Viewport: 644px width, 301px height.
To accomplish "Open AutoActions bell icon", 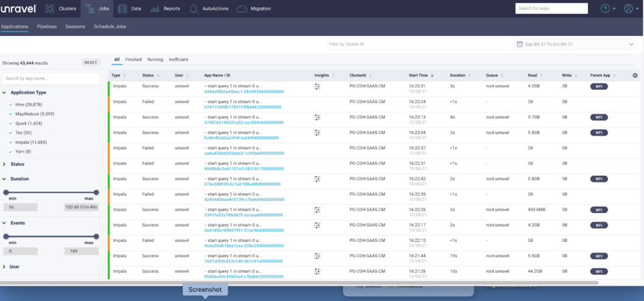I will point(194,9).
